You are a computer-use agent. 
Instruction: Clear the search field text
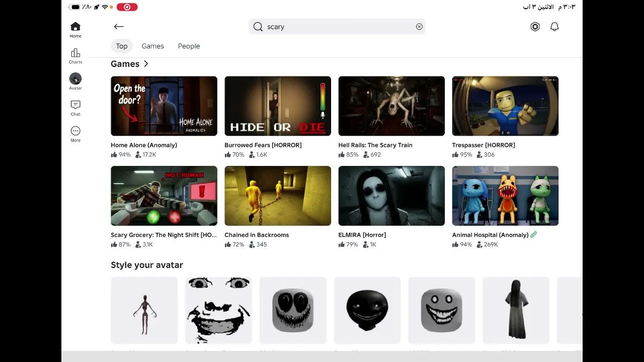pos(419,27)
